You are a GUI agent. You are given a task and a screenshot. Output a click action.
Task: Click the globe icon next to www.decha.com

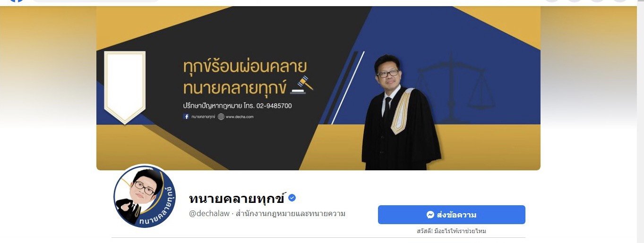221,117
